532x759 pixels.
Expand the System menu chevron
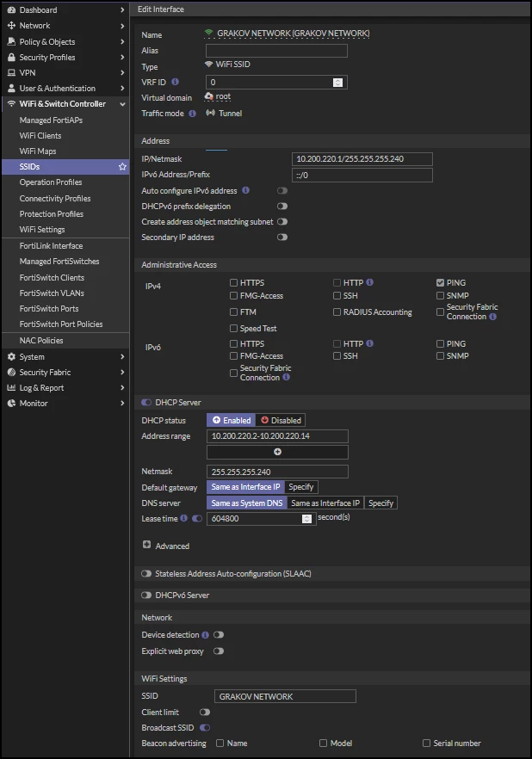click(122, 357)
